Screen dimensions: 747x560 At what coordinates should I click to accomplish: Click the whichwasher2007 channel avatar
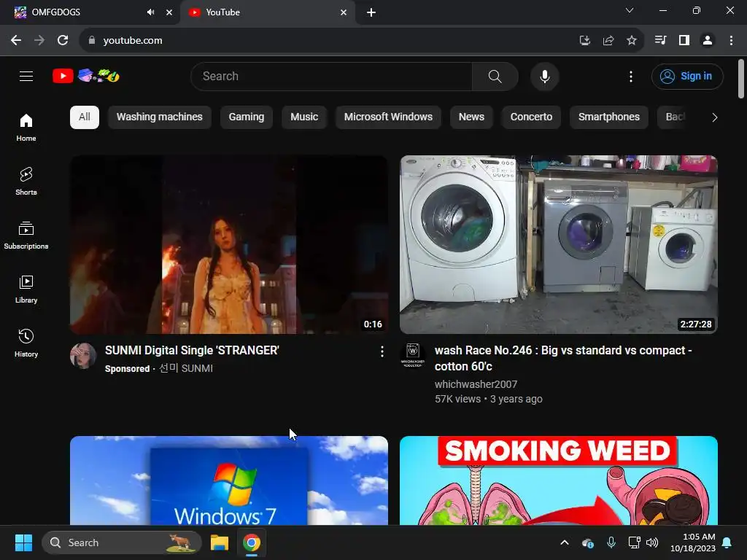tap(413, 355)
